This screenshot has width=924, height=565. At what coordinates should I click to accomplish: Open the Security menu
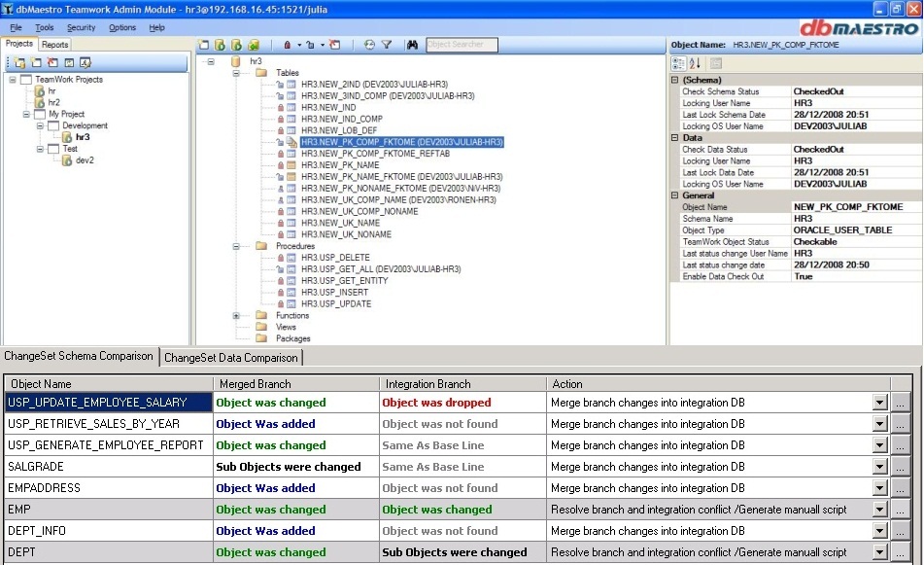pyautogui.click(x=81, y=27)
